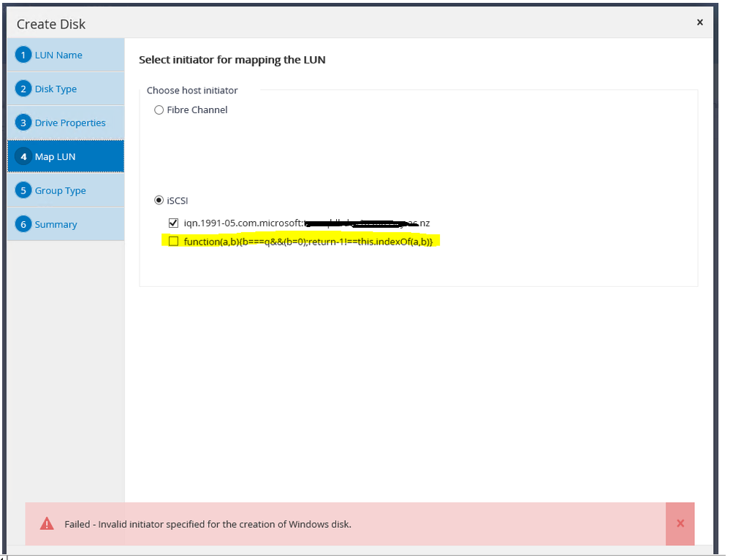Viewport: 730px width, 560px height.
Task: Select the Fibre Channel radio button
Action: pos(159,110)
